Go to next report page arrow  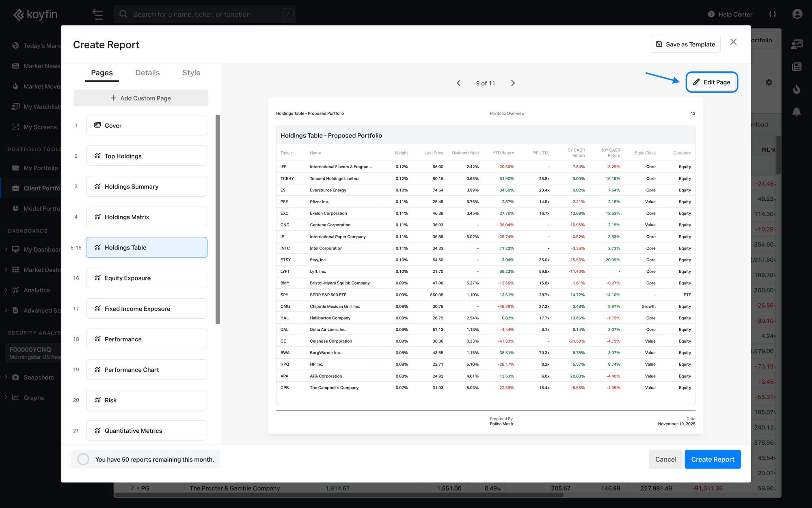[x=513, y=83]
